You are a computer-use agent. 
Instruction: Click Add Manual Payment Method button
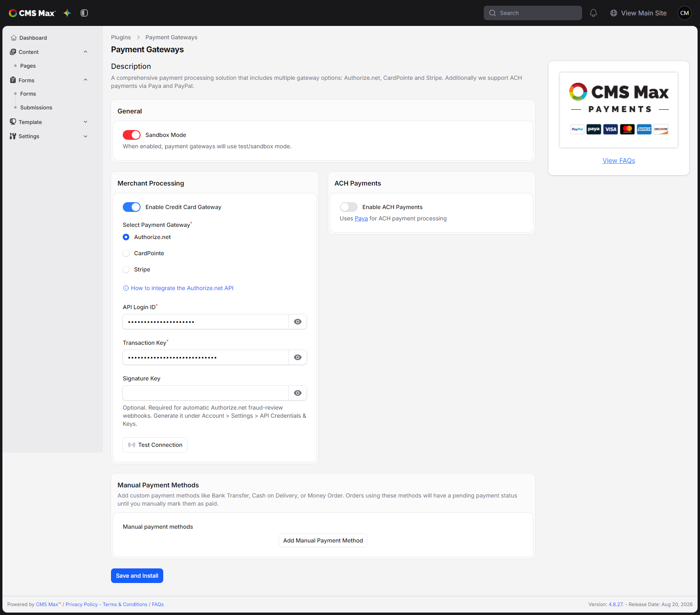(323, 540)
